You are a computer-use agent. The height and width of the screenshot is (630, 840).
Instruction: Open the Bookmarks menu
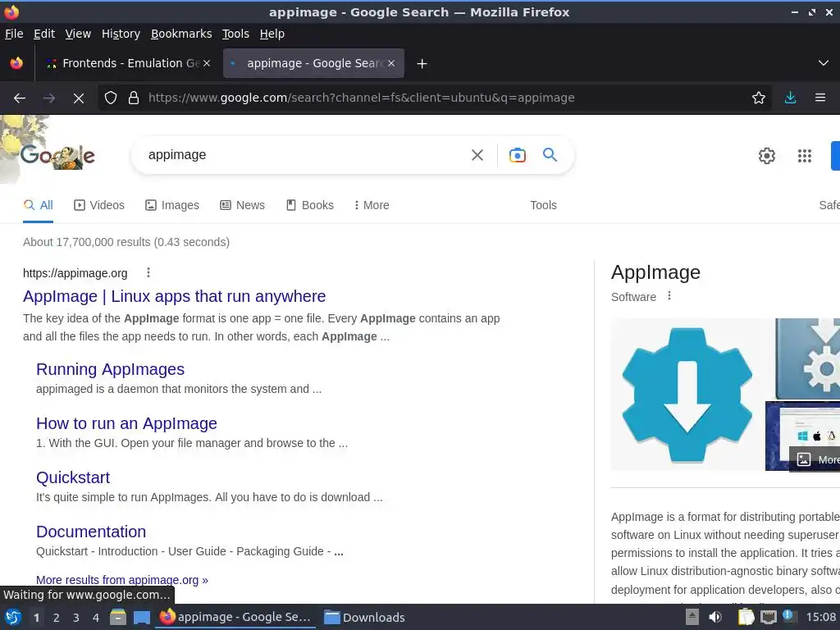181,34
